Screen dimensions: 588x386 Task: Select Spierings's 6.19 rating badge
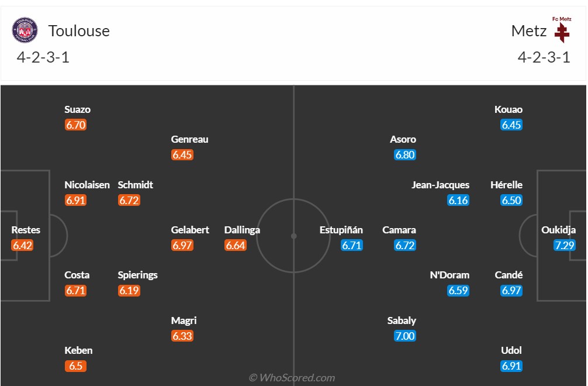129,291
